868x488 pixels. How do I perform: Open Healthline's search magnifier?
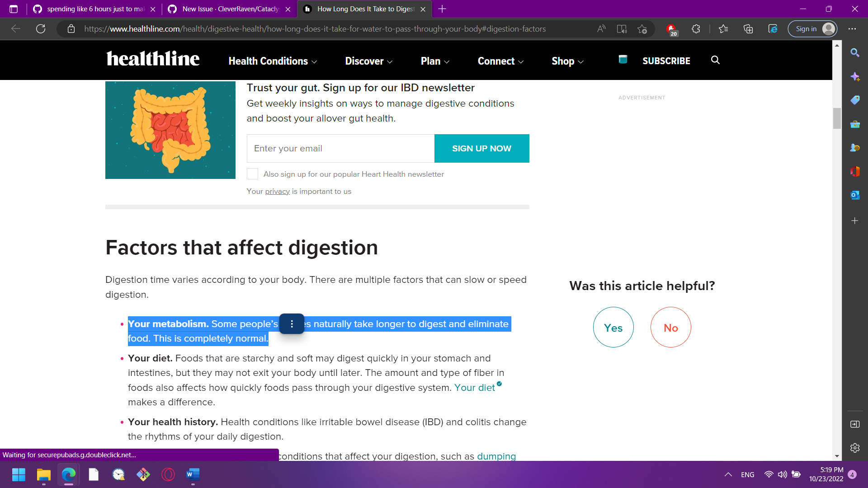pos(715,60)
